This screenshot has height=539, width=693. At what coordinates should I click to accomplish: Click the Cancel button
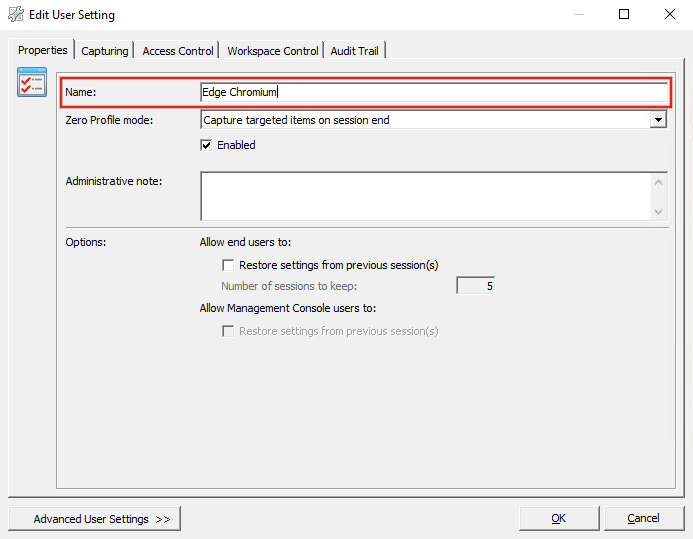point(643,518)
